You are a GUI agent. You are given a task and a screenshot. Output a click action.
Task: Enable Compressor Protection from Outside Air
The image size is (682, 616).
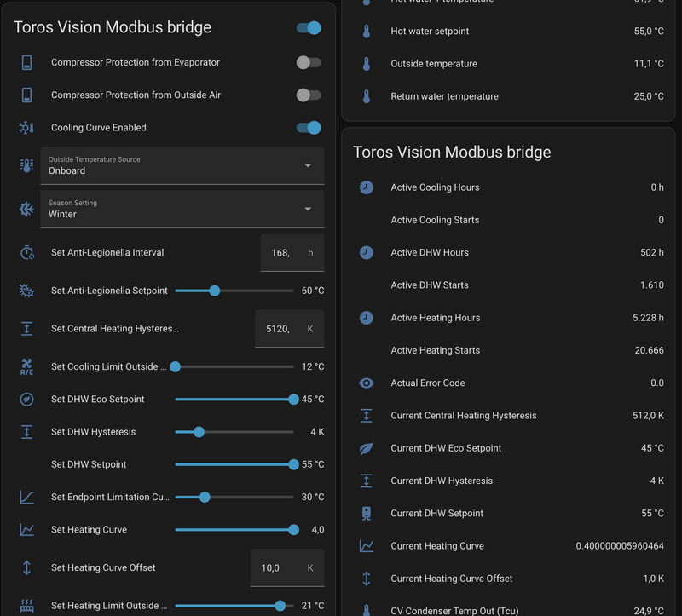tap(309, 95)
